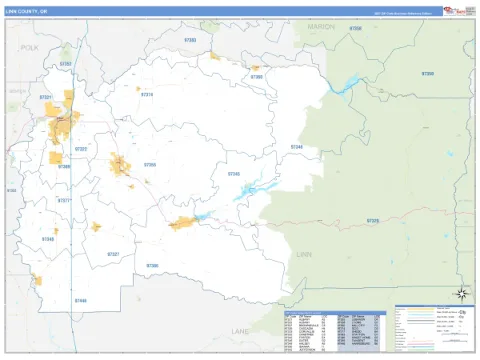This screenshot has width=480, height=360.
Task: Select ZIP code label 97329
Action: (373, 221)
